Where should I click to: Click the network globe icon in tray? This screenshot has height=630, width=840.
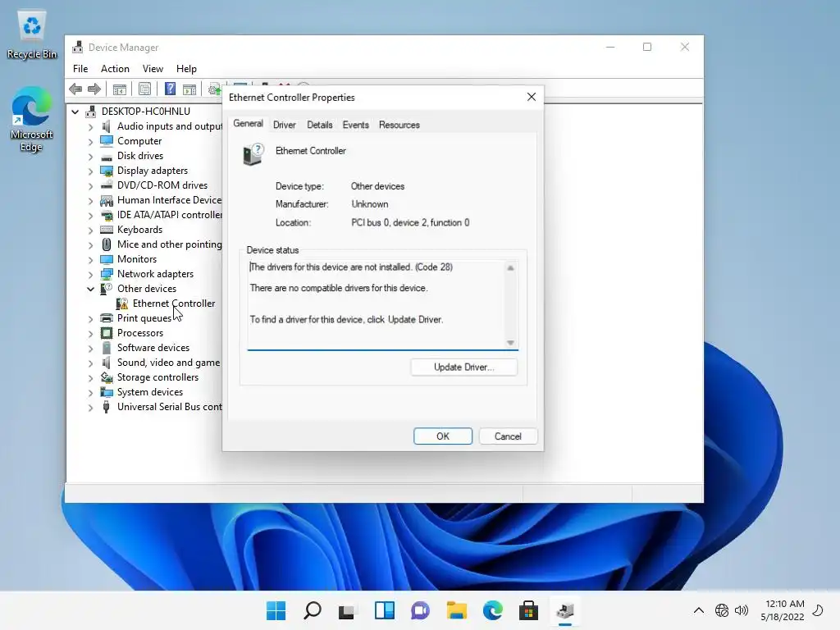[x=722, y=610]
